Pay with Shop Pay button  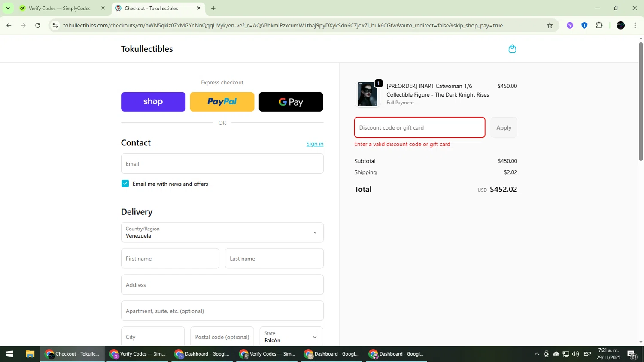coord(153,102)
